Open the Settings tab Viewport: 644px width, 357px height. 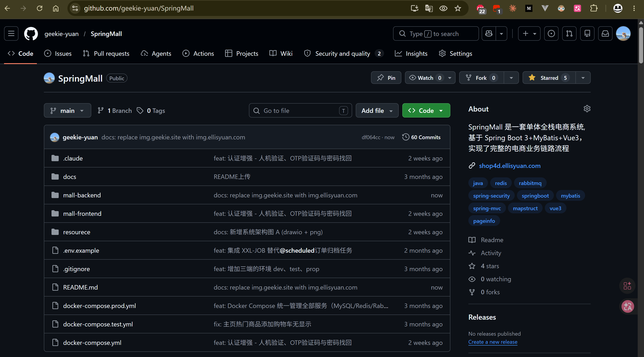click(456, 54)
